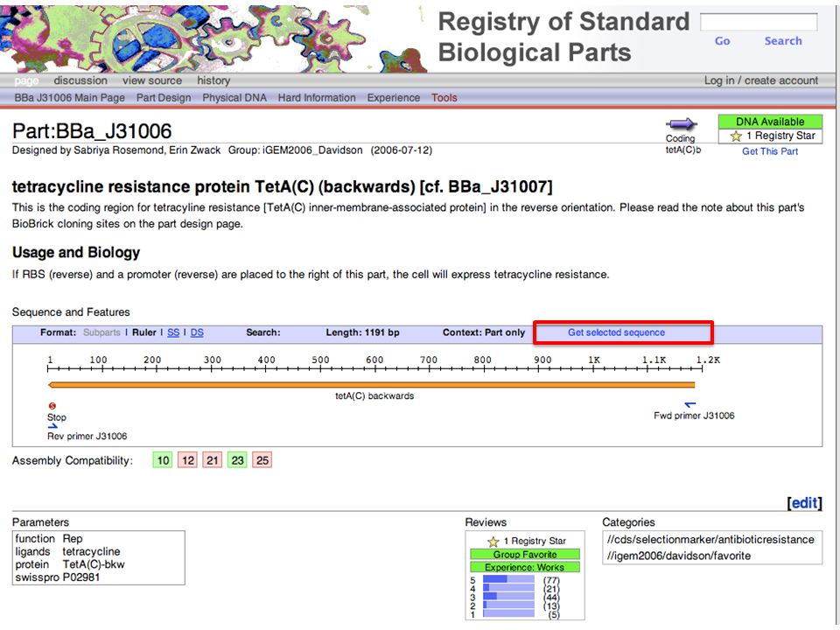Click the Fwd primer J31006 arrow marker

pyautogui.click(x=690, y=404)
